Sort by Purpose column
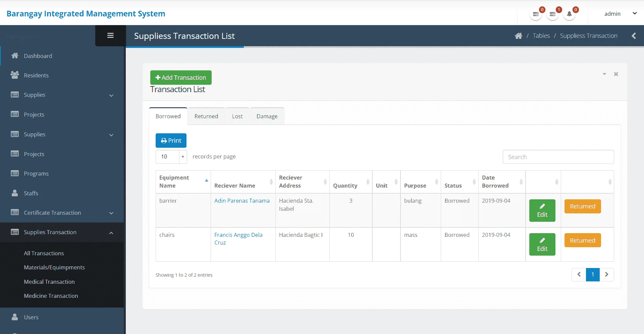 click(436, 182)
